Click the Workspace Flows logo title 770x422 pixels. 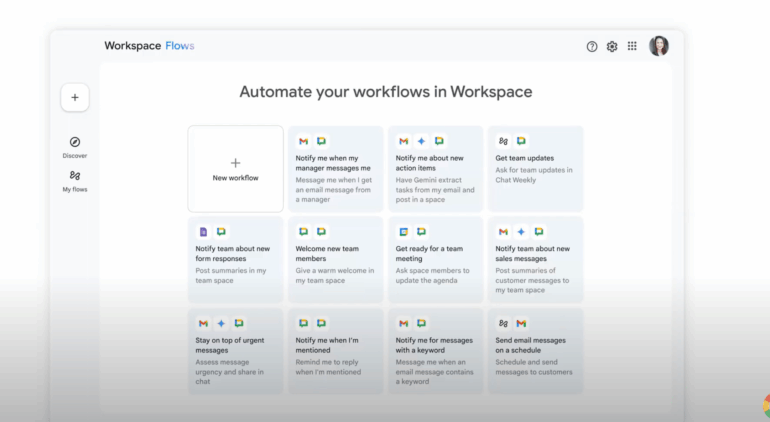[x=149, y=46]
